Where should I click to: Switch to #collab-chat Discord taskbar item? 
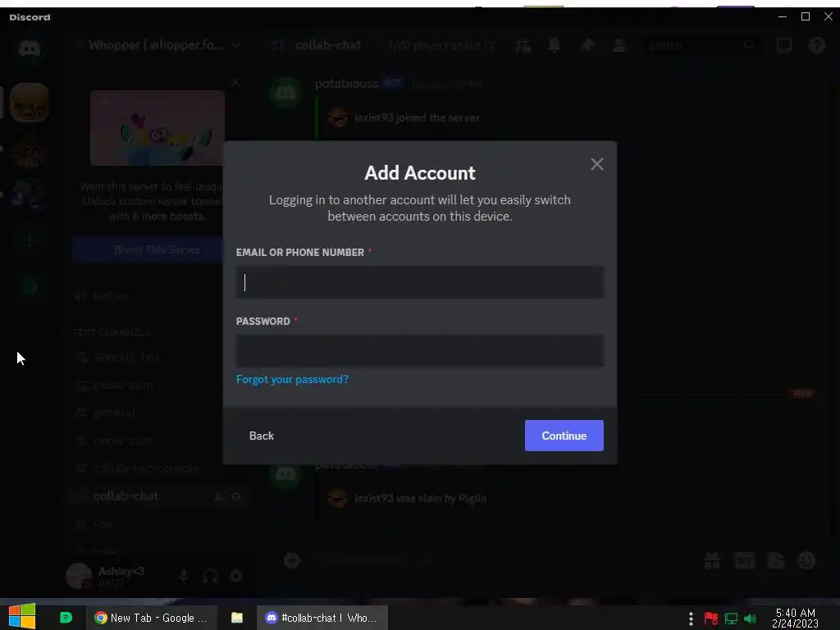[322, 618]
